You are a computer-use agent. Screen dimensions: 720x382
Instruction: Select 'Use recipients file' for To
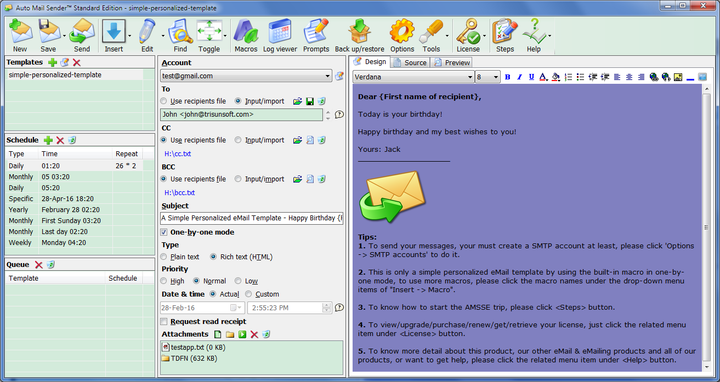point(193,101)
